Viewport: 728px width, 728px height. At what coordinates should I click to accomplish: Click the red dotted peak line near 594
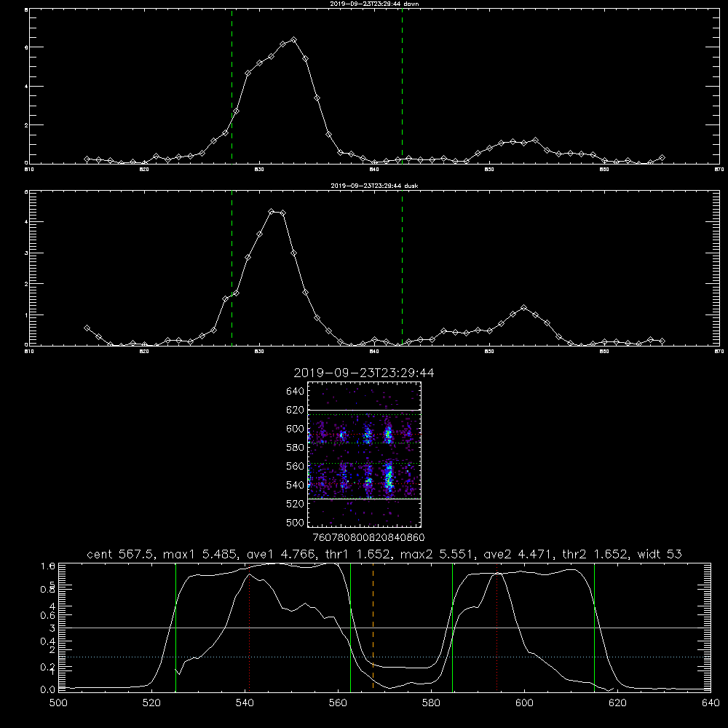click(496, 627)
